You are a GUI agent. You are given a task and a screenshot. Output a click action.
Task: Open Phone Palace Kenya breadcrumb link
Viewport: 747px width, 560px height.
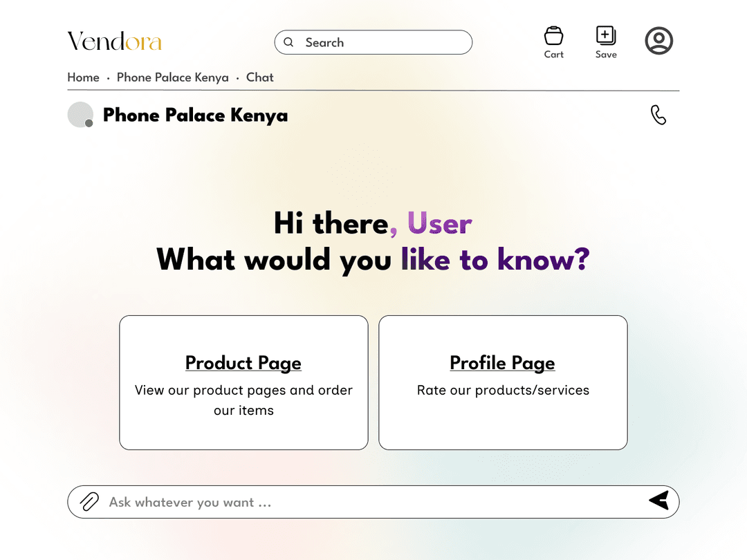tap(172, 77)
